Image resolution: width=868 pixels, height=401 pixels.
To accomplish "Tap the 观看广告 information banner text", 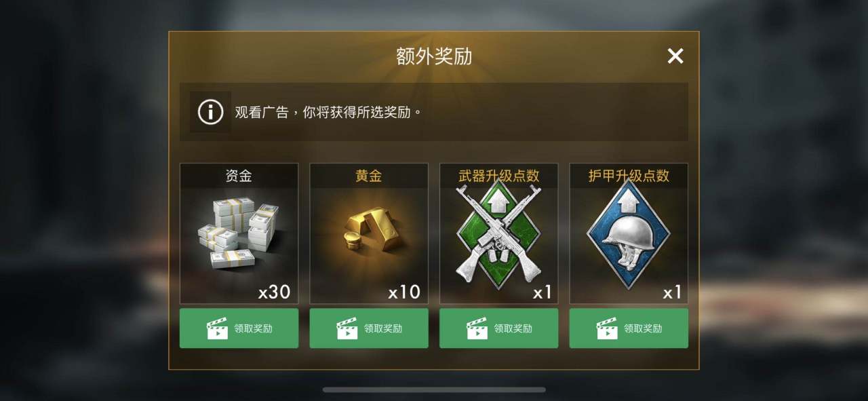I will [328, 112].
